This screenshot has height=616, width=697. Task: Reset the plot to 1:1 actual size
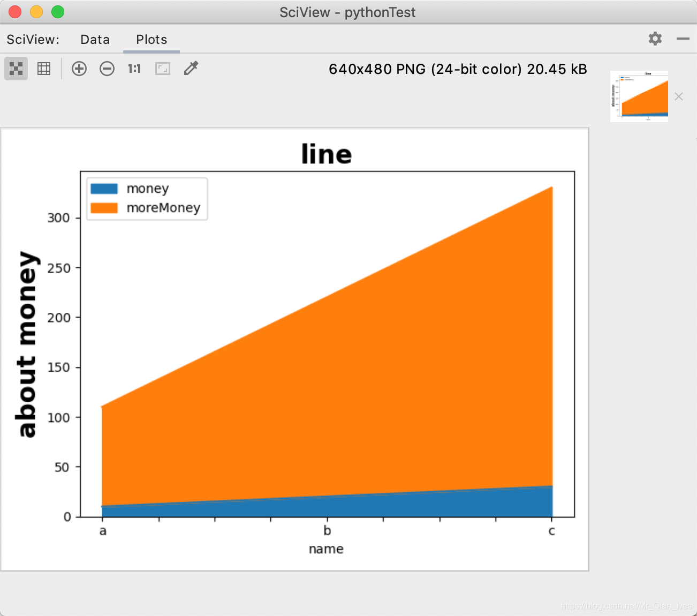coord(134,69)
